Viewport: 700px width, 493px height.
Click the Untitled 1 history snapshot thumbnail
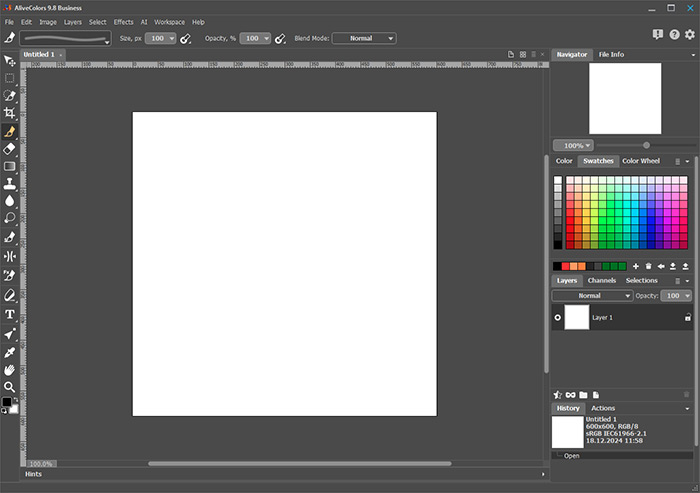coord(567,432)
